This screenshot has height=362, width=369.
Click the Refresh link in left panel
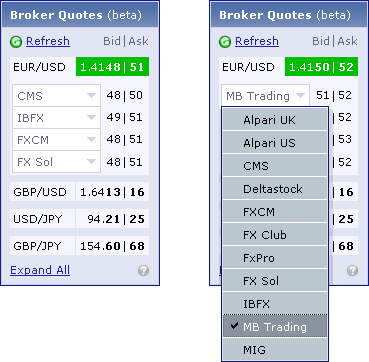48,41
